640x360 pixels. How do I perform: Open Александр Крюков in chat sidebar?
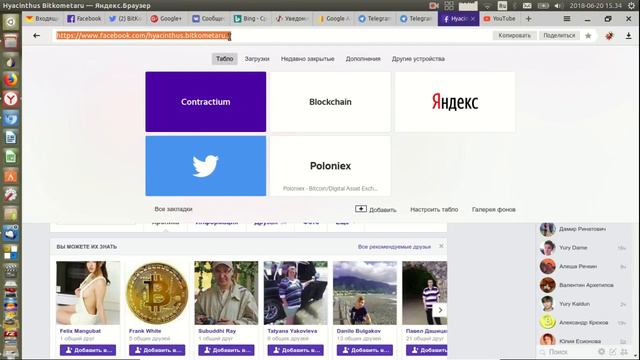[x=584, y=322]
